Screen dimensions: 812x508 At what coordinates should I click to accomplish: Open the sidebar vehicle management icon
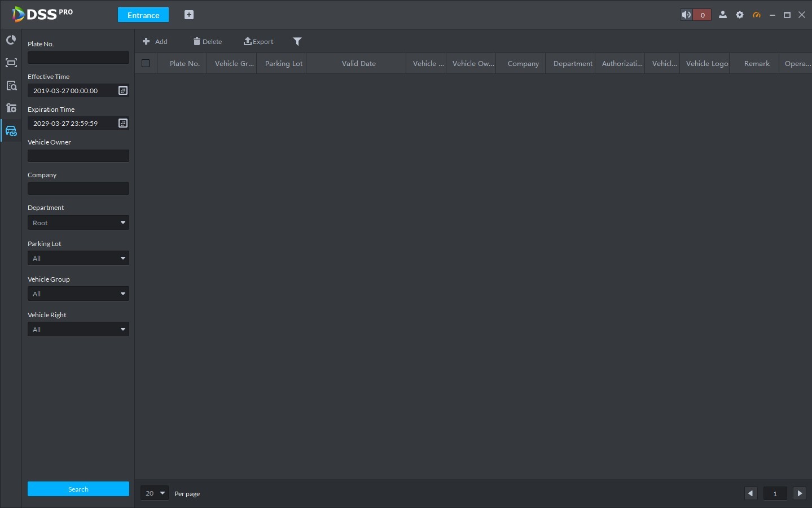click(11, 131)
